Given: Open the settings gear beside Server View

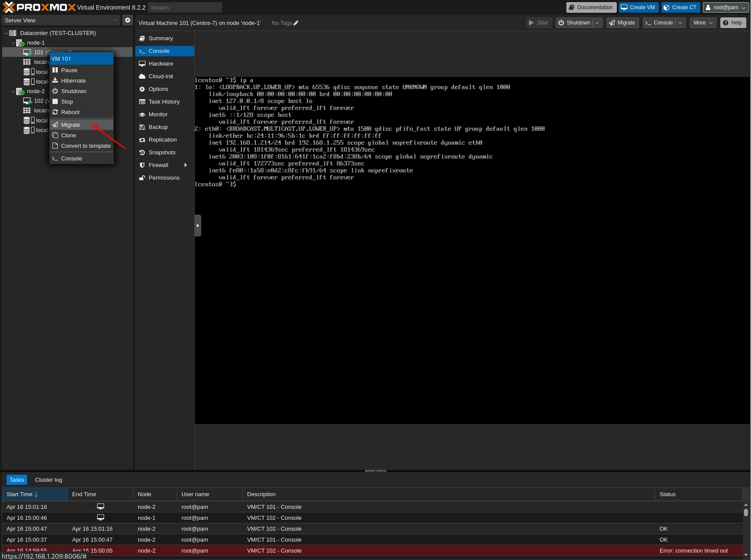Looking at the screenshot, I should click(127, 20).
